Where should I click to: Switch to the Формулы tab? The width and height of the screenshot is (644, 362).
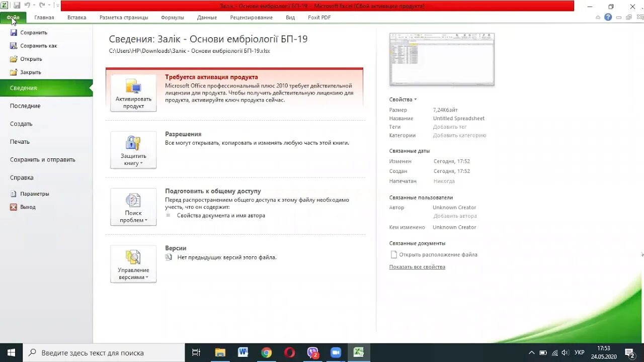tap(173, 17)
